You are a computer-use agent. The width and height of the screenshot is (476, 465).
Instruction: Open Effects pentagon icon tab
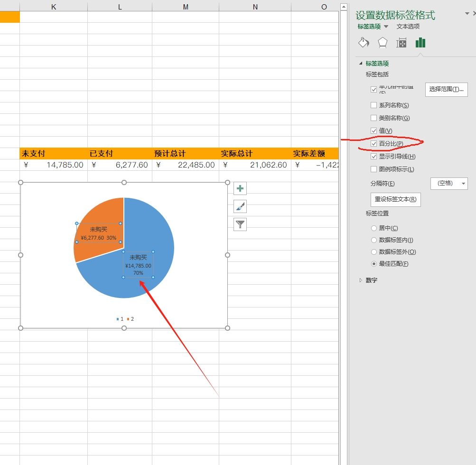tap(383, 43)
